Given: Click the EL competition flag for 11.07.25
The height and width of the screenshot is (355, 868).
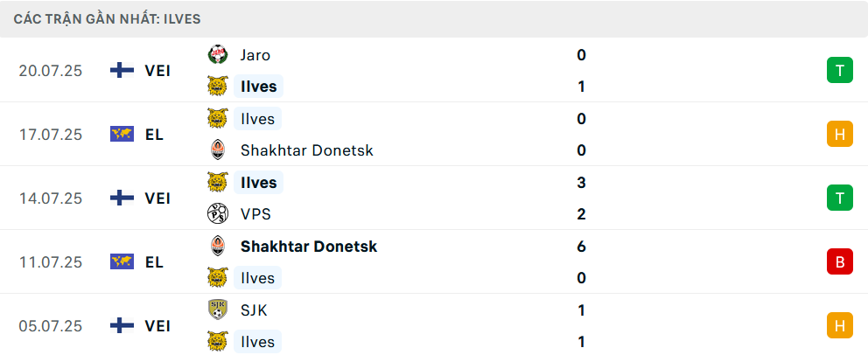Looking at the screenshot, I should pyautogui.click(x=122, y=261).
